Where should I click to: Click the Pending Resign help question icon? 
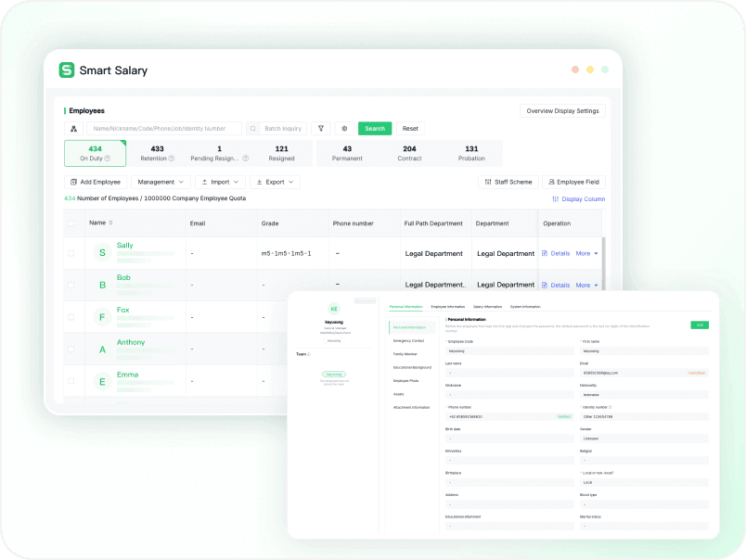[x=246, y=159]
